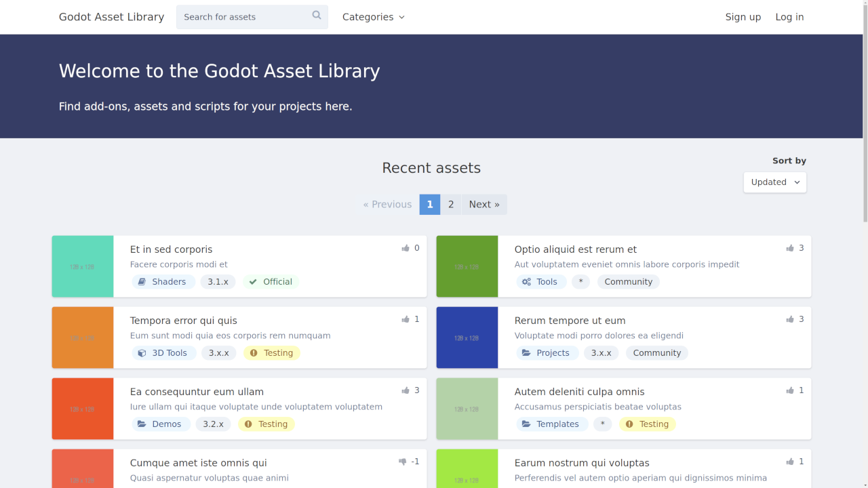Open the orange thumbnail of Tempora error qui quis

point(83,338)
